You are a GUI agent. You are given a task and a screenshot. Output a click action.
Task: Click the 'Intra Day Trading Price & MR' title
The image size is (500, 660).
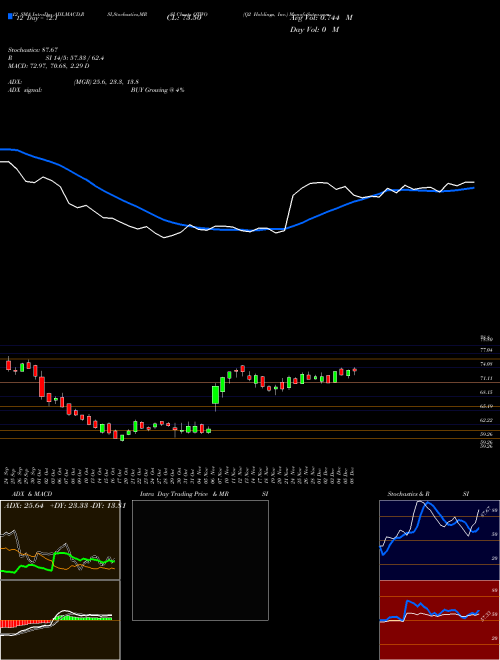point(184,494)
